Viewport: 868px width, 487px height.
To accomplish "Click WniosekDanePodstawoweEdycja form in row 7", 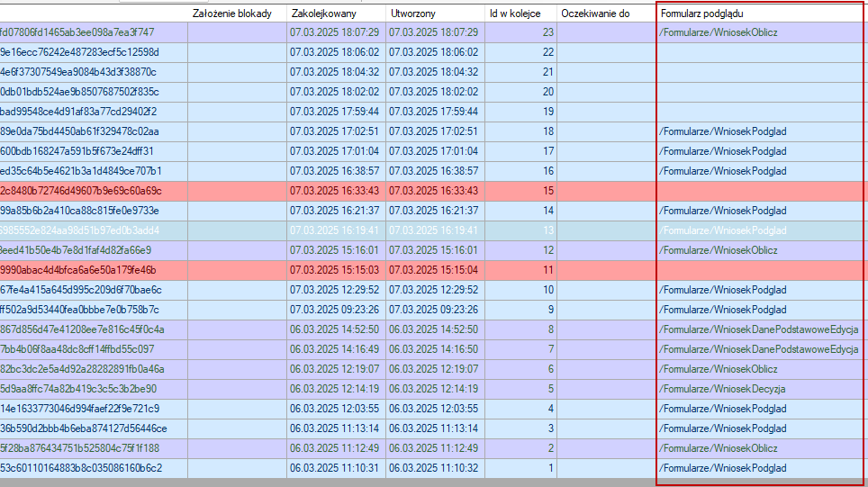I will point(758,349).
